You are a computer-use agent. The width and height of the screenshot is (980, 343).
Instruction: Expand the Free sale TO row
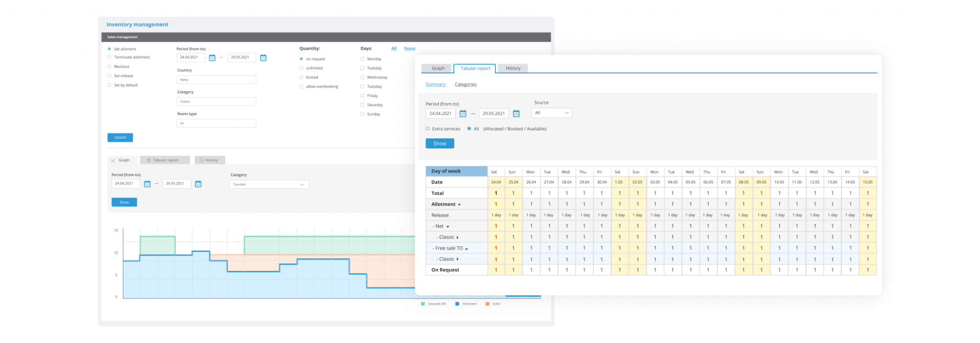click(x=467, y=249)
